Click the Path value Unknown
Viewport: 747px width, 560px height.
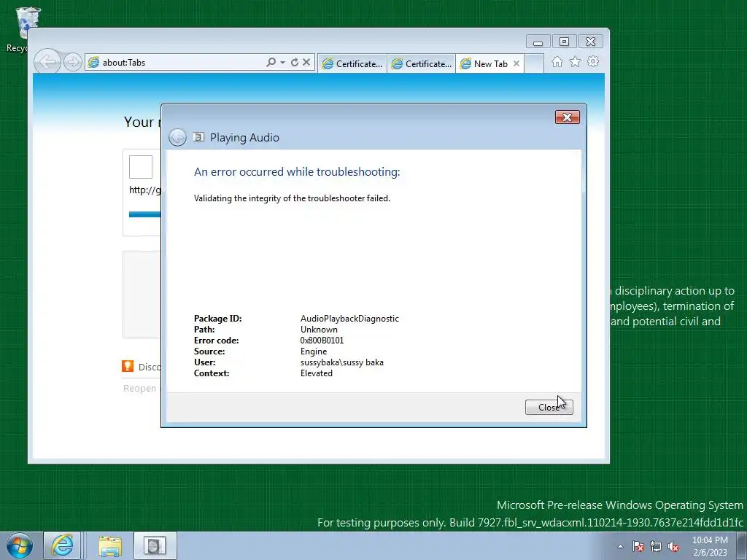click(x=319, y=330)
